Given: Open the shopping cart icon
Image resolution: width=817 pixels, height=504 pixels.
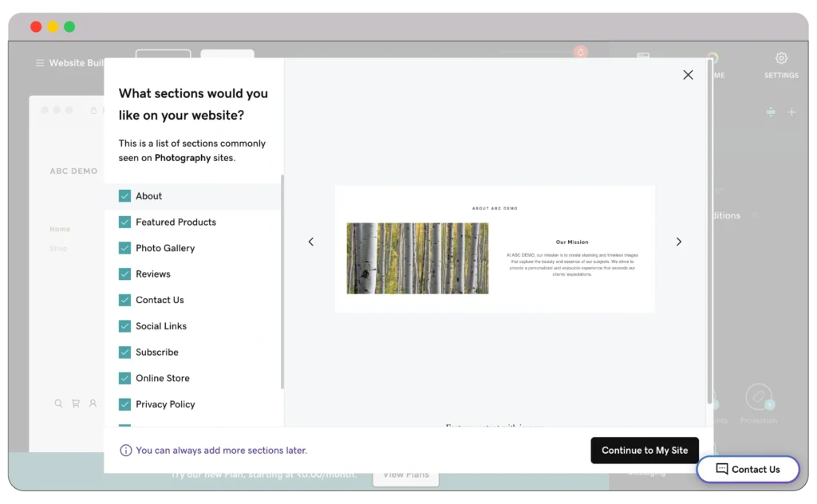Looking at the screenshot, I should pyautogui.click(x=75, y=404).
